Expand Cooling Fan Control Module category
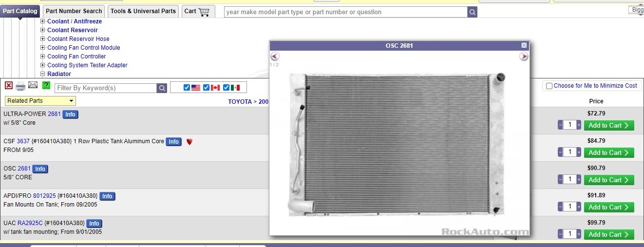 [43, 48]
